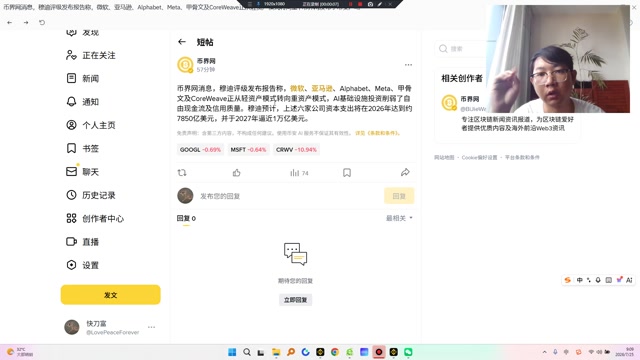
Task: Click the 币界网 author avatar on the post
Action: [185, 64]
